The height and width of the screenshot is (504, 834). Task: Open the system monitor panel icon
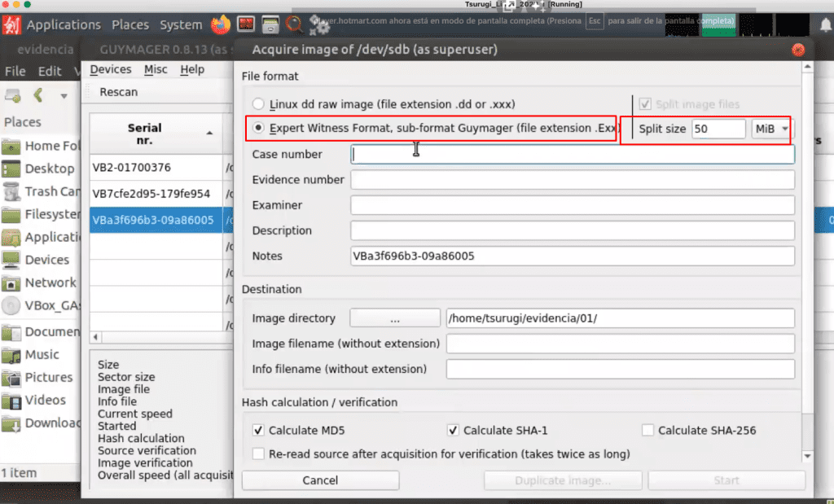tap(246, 24)
